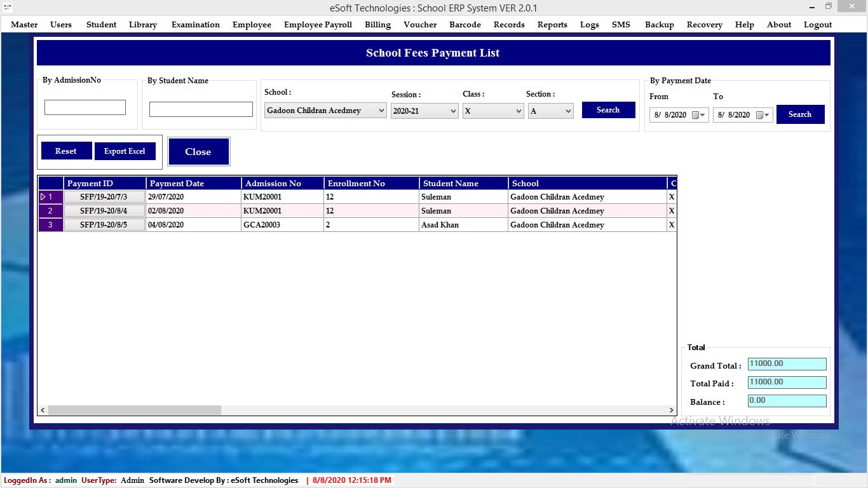Open the Billing menu
This screenshot has height=488, width=868.
pos(377,25)
